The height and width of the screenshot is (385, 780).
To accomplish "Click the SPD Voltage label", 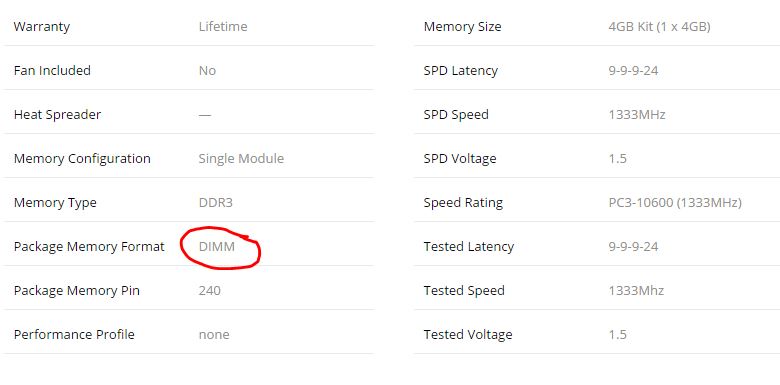I will point(460,158).
